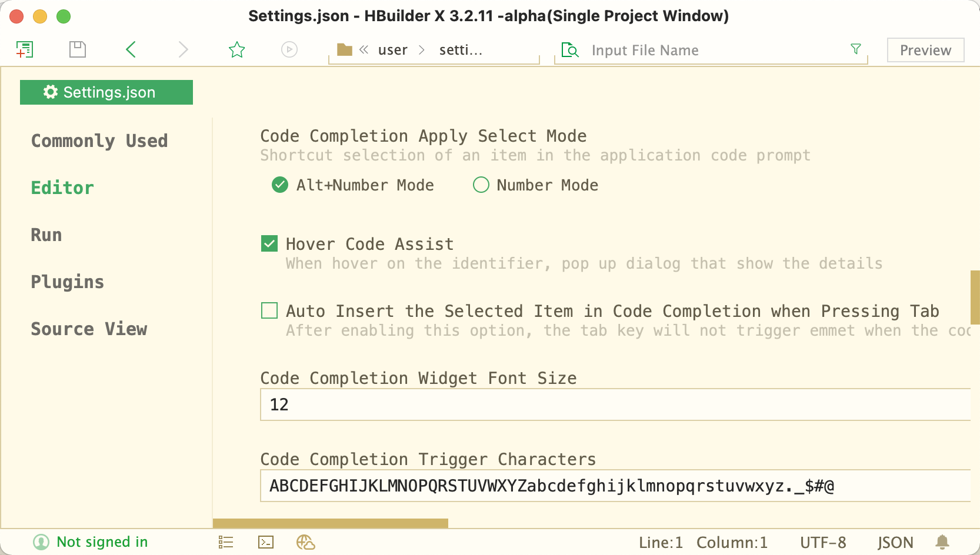Click the 'Shortcut selection of an item' description
The image size is (980, 555).
click(x=535, y=155)
